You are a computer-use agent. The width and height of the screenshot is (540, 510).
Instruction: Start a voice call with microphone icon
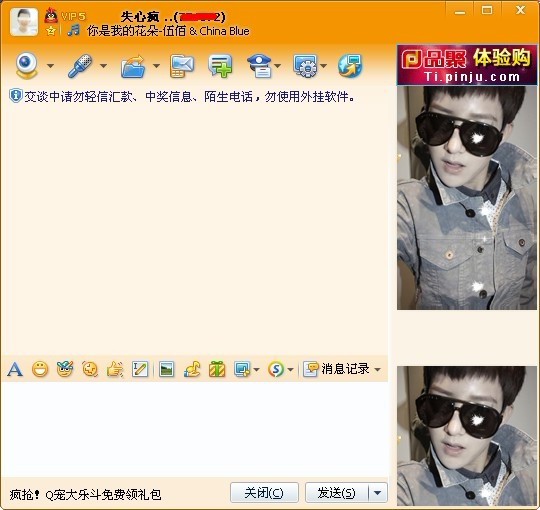coord(80,65)
